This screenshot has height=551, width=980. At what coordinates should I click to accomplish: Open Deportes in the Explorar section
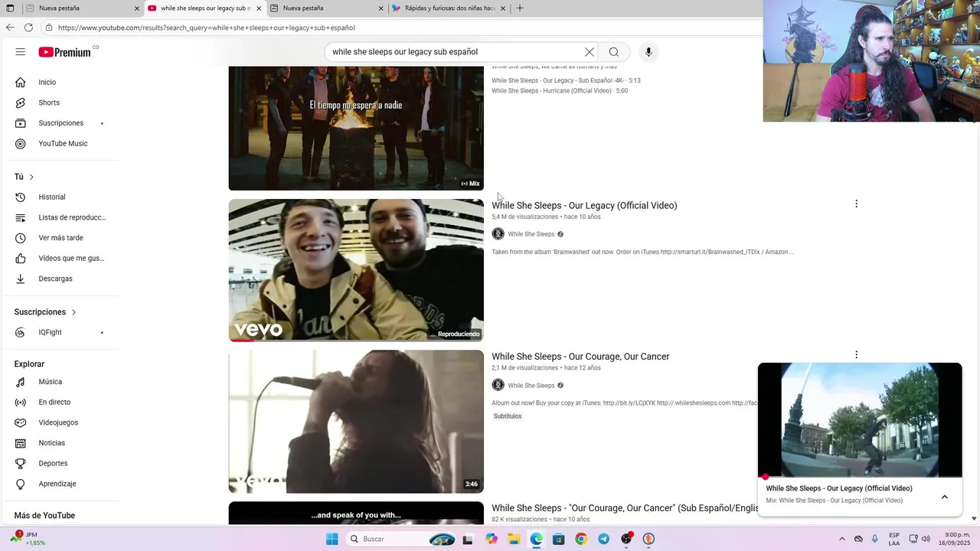[60, 463]
